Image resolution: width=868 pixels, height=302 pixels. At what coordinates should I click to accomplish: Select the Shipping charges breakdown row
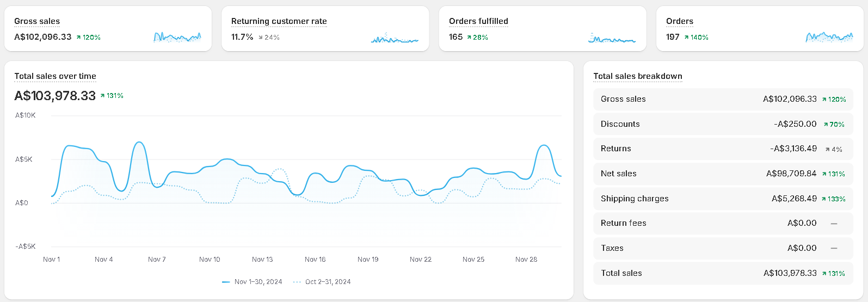pos(723,199)
